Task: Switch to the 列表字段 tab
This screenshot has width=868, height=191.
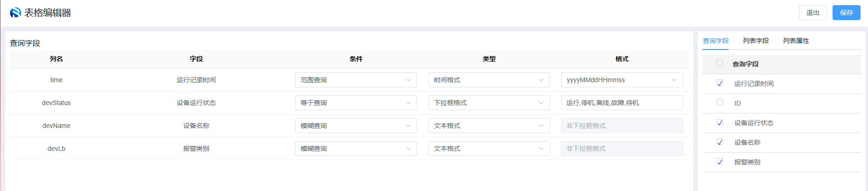Action: [x=756, y=41]
